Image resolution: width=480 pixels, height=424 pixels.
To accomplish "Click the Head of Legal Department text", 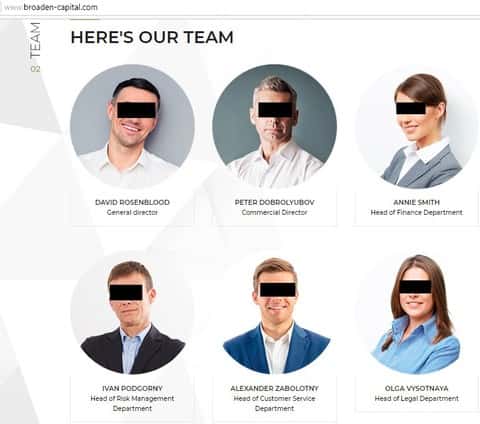I will point(417,398).
